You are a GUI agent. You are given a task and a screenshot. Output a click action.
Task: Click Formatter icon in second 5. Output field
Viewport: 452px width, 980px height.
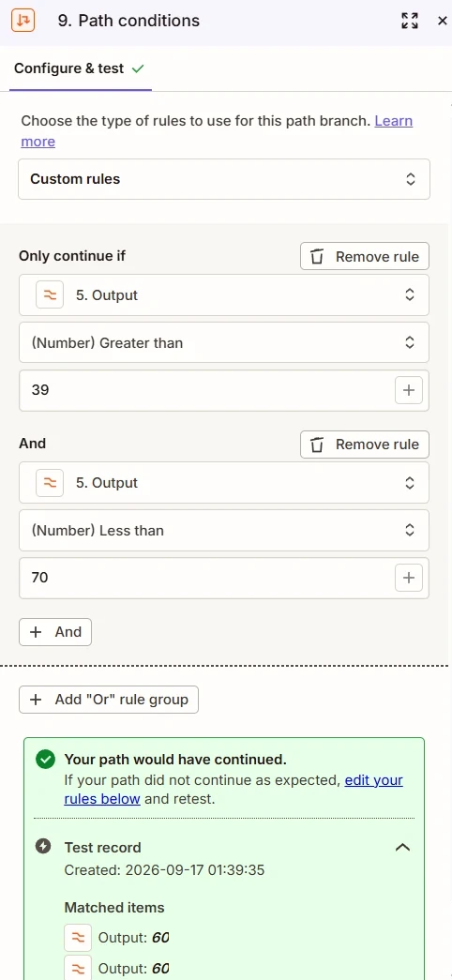click(50, 483)
